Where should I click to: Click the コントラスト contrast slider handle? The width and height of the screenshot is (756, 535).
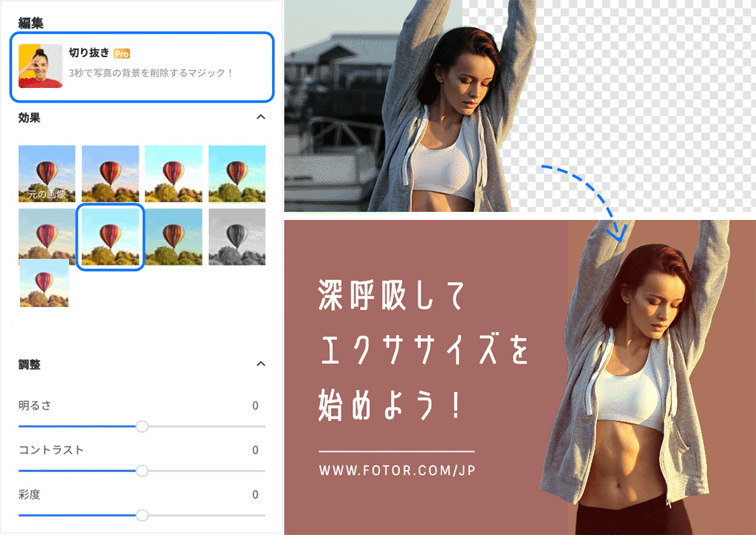click(142, 471)
